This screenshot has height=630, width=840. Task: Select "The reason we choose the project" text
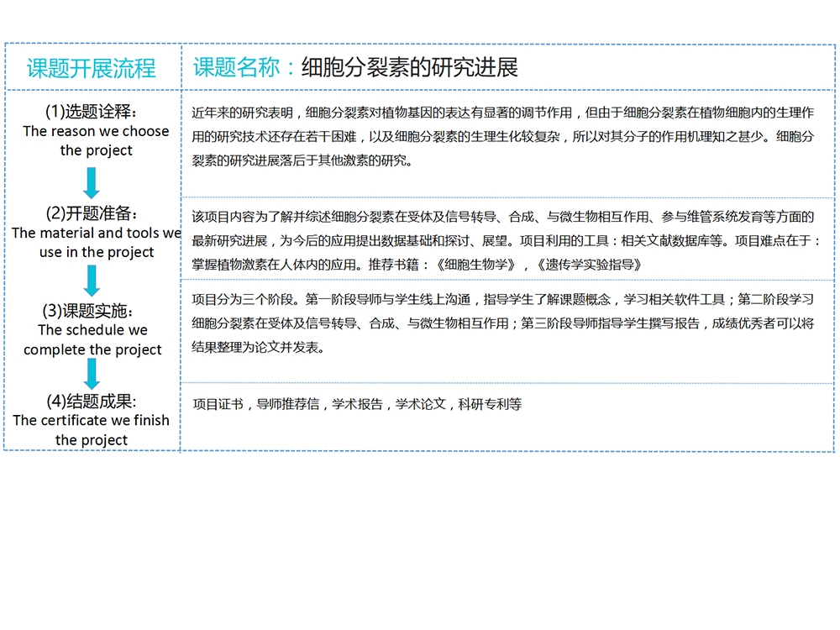click(96, 141)
